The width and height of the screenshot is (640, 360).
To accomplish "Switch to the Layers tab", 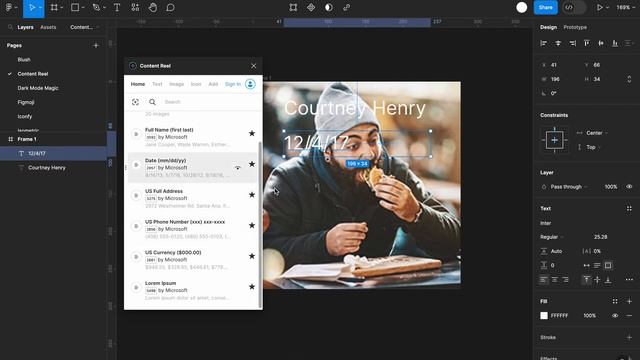I will [25, 27].
